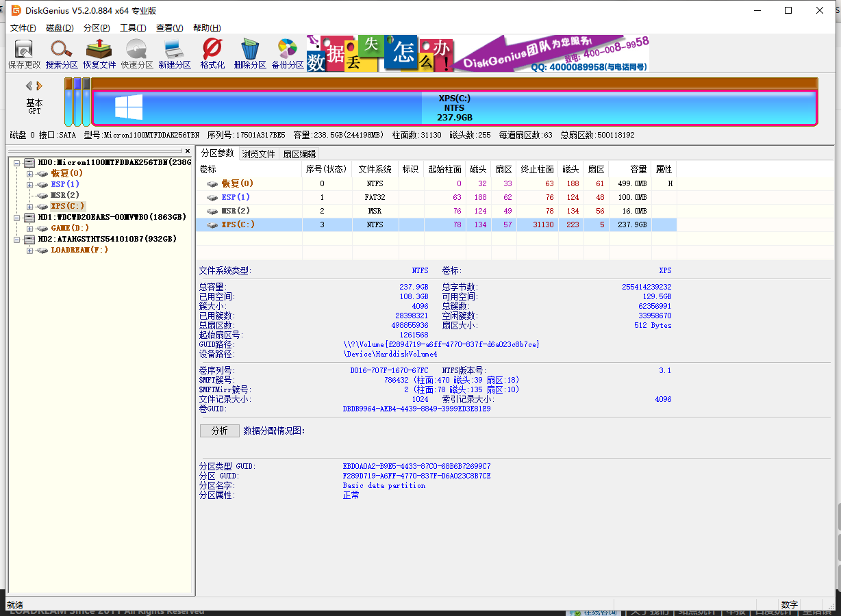Expand the 恢复(0) tree node
The height and width of the screenshot is (616, 841).
(30, 174)
